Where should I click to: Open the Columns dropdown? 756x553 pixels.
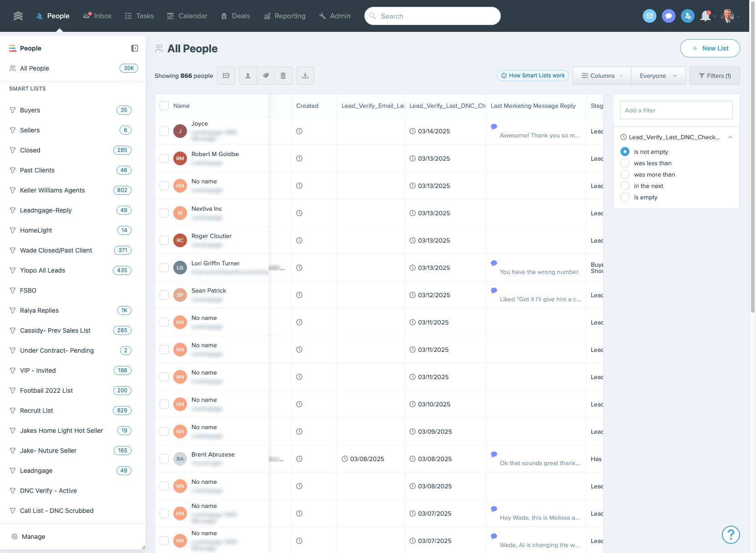pos(602,76)
